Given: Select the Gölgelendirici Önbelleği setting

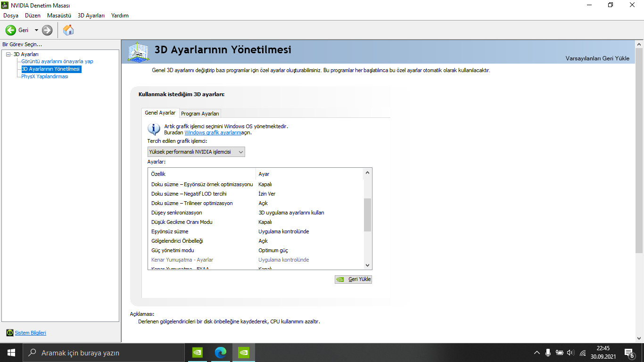Looking at the screenshot, I should (256, 241).
